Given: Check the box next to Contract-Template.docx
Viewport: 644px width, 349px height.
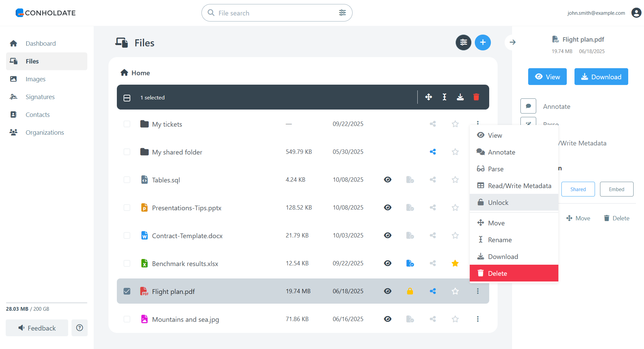Looking at the screenshot, I should coord(127,235).
